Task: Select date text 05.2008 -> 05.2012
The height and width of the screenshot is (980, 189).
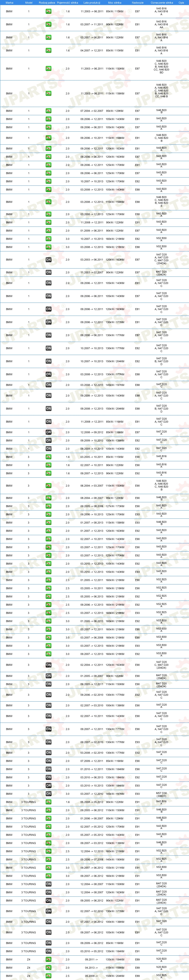Action: click(92, 802)
